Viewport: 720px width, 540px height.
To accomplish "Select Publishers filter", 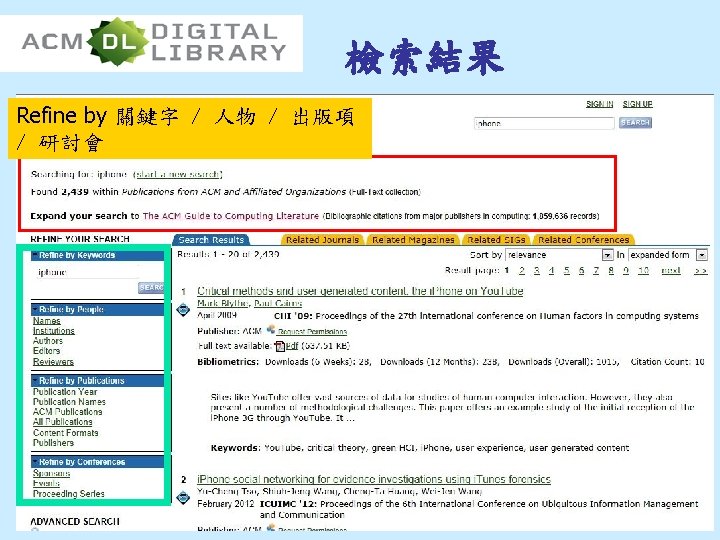I will 53,443.
